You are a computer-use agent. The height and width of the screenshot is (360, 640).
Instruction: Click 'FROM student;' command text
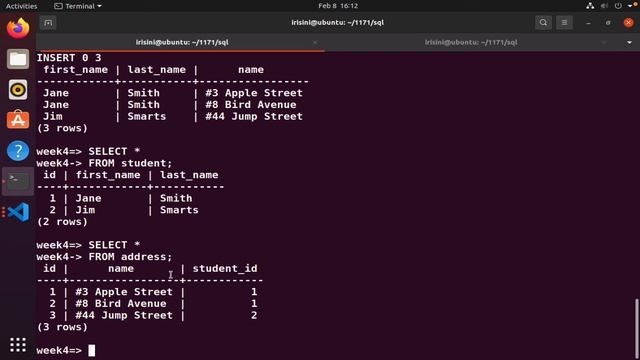click(x=130, y=163)
